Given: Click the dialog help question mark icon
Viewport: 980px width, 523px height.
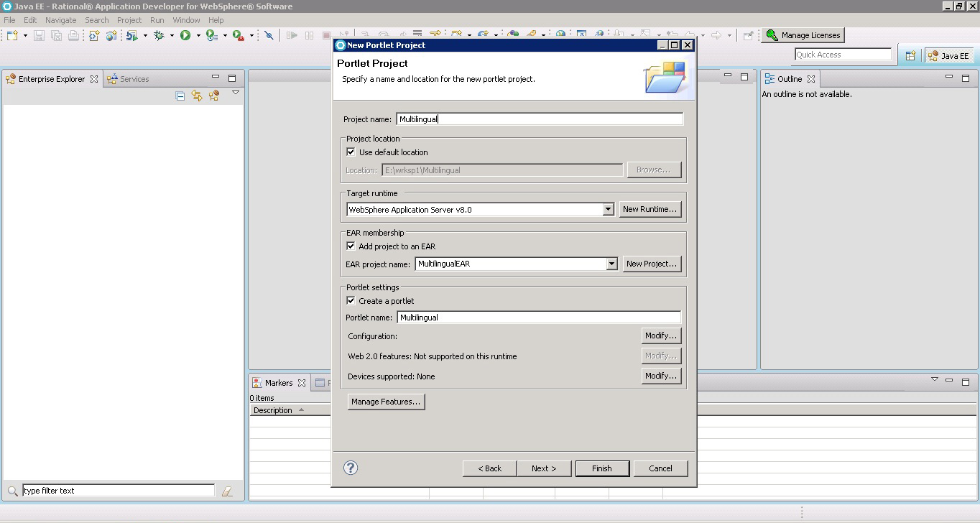Looking at the screenshot, I should [x=351, y=468].
